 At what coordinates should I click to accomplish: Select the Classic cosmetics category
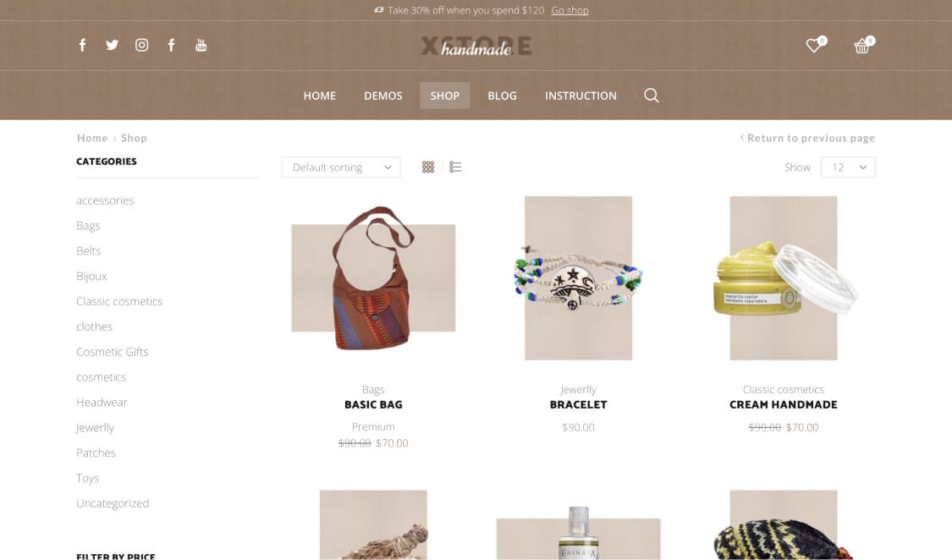pos(119,301)
